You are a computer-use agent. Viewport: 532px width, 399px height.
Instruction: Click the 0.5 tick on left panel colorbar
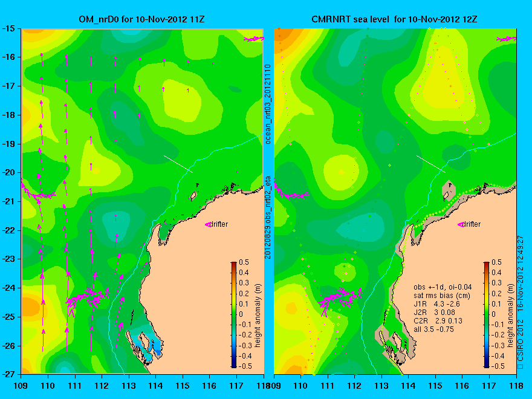coord(244,262)
